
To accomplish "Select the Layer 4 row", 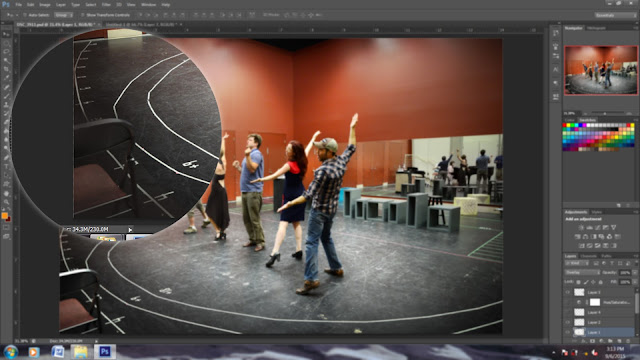I will click(600, 312).
